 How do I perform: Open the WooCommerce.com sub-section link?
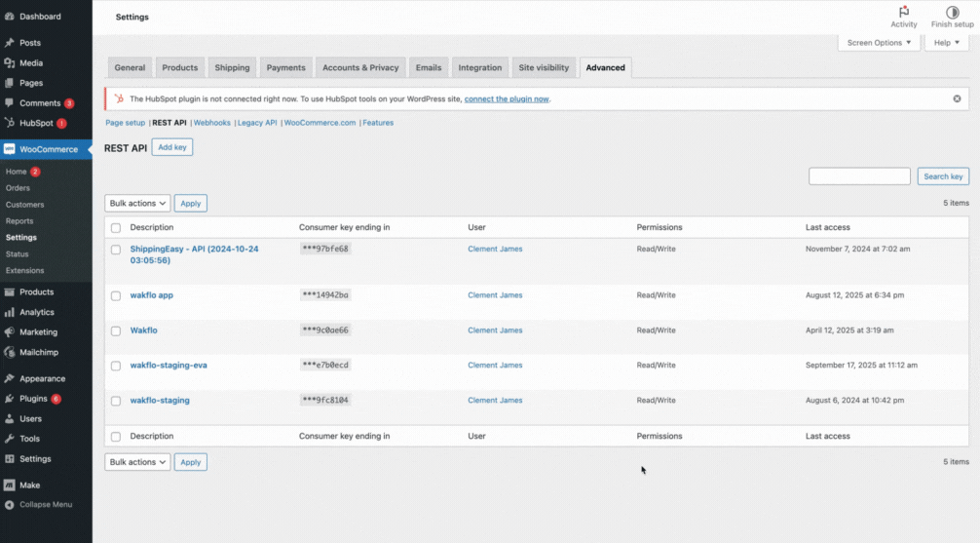[x=320, y=123]
